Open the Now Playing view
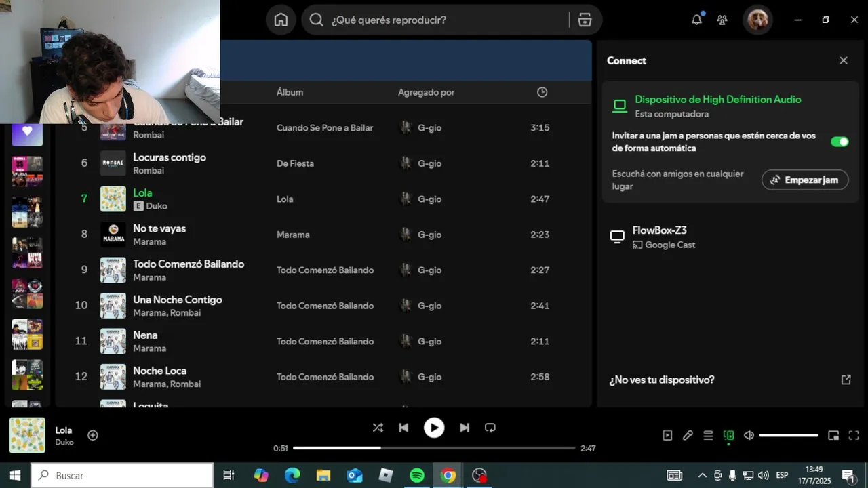The height and width of the screenshot is (488, 868). coord(667,435)
